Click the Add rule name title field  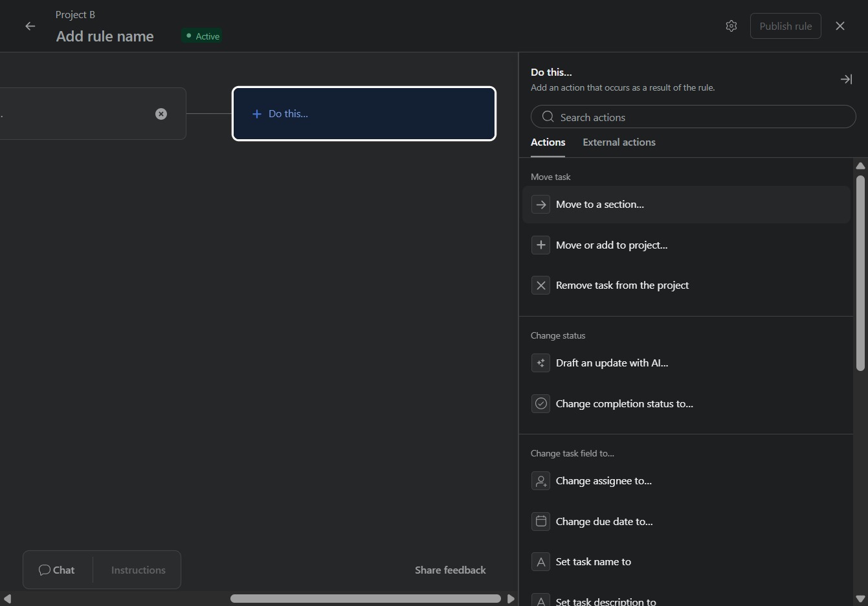(105, 36)
